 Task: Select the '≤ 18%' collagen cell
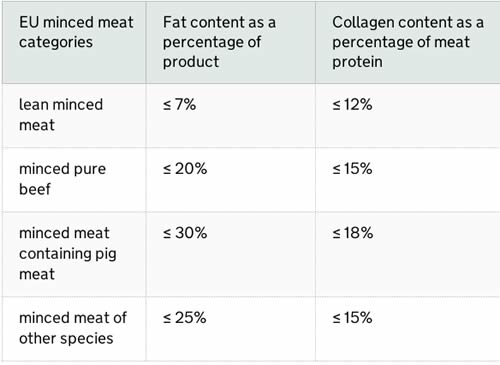tap(352, 233)
